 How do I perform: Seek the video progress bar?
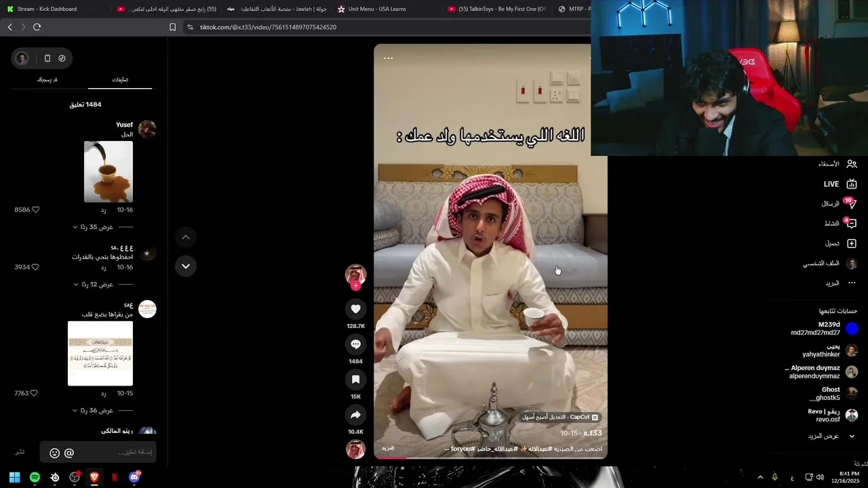tap(490, 457)
